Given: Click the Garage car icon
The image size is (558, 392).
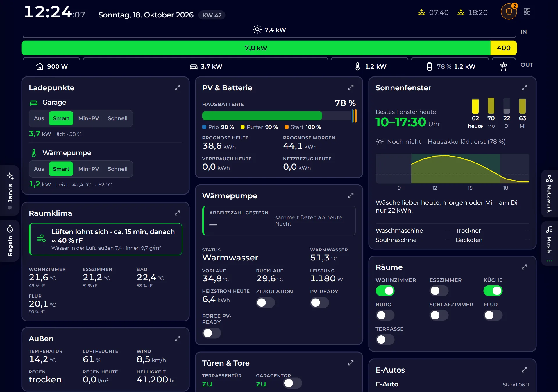Looking at the screenshot, I should [x=34, y=103].
